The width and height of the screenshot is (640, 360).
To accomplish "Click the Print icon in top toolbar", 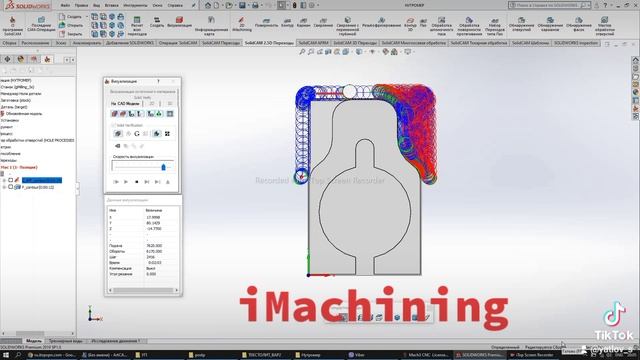I will pos(255,5).
